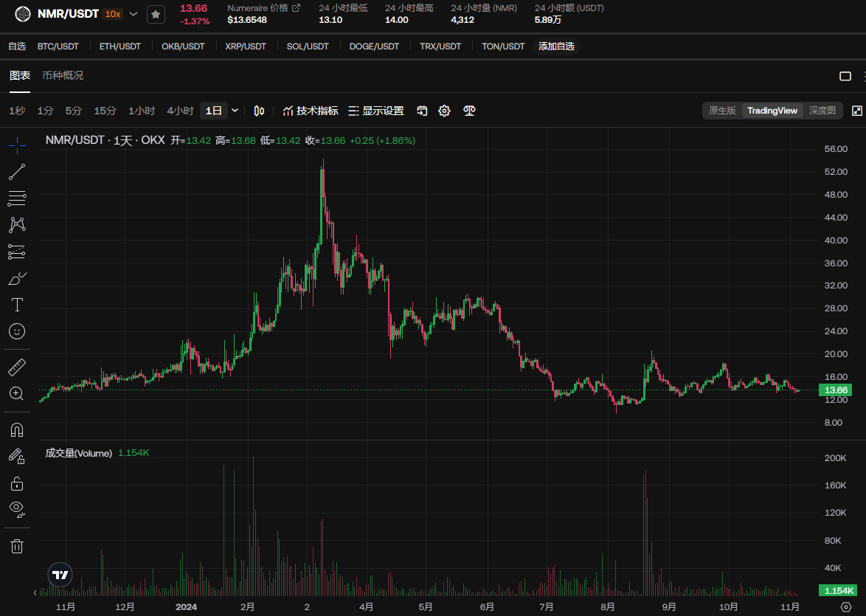Click the 13.66 current price axis label

(835, 390)
